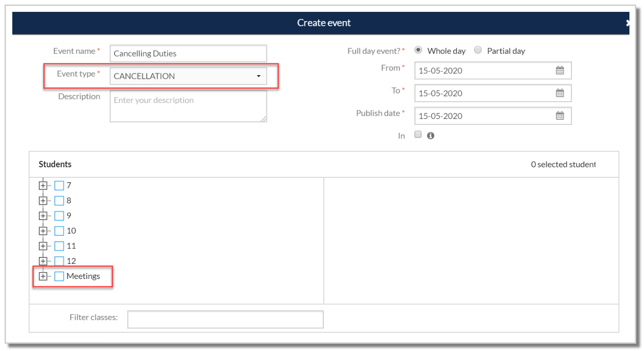Select the Partial day radio button
The height and width of the screenshot is (351, 644).
478,50
